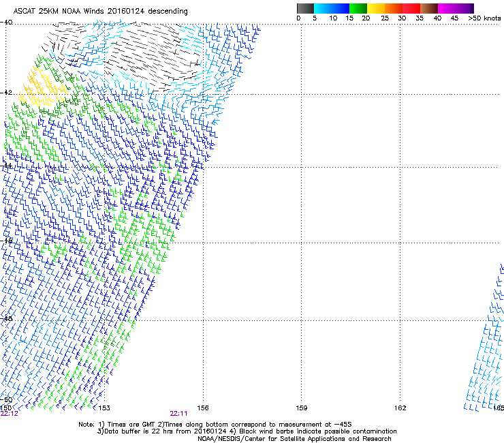Click the '25' legend tick label

click(385, 18)
